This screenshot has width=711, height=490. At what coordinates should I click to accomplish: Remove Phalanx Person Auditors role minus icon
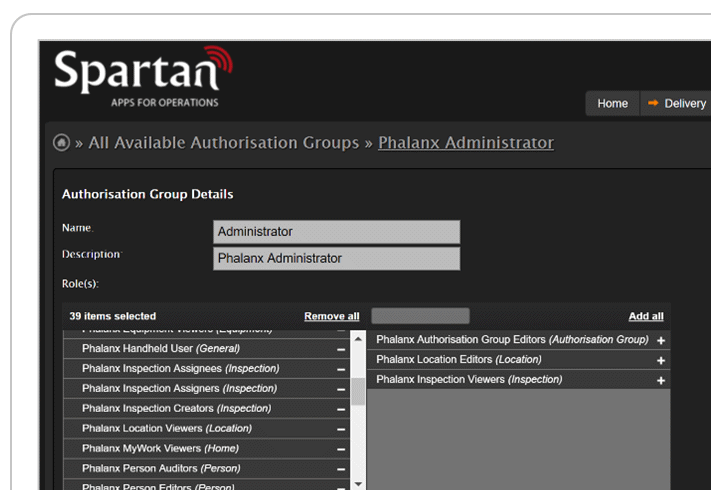(341, 469)
